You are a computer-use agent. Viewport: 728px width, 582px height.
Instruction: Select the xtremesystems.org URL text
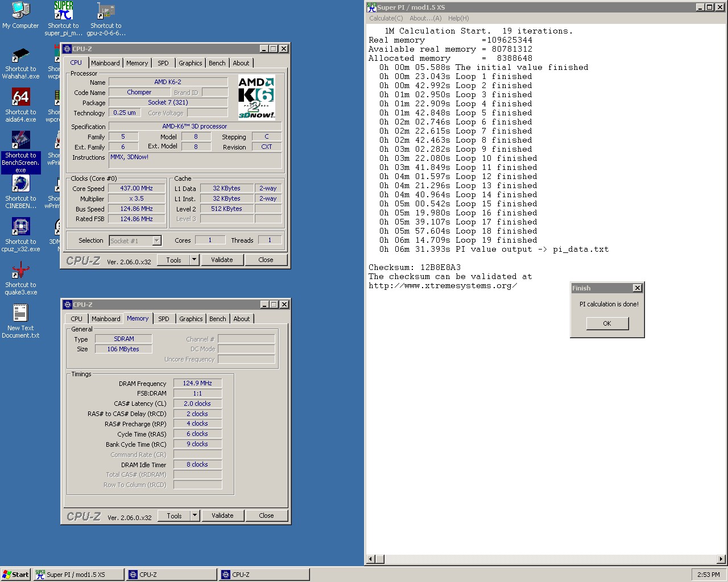pos(442,285)
